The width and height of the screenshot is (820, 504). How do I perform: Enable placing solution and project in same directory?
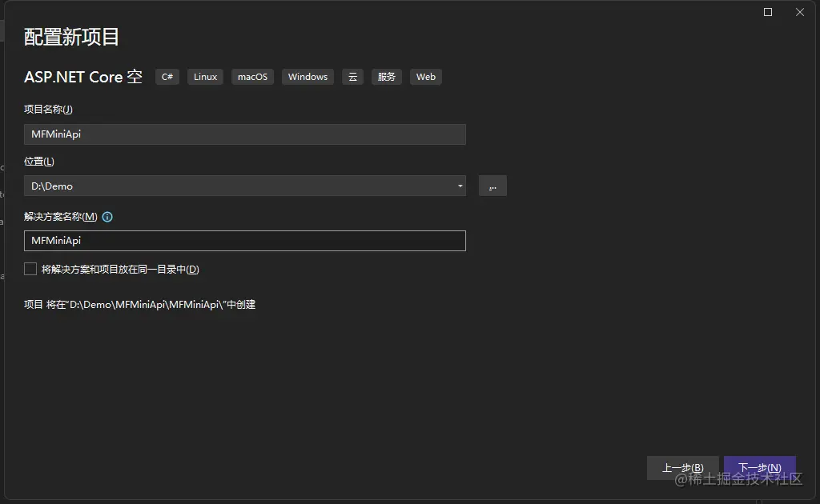[30, 269]
